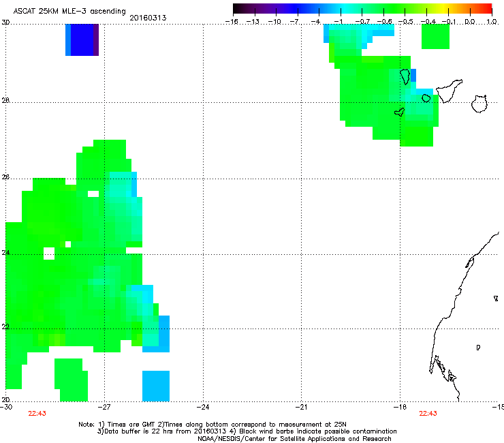Click the longitude label '-18'
This screenshot has width=504, height=443.
(400, 407)
